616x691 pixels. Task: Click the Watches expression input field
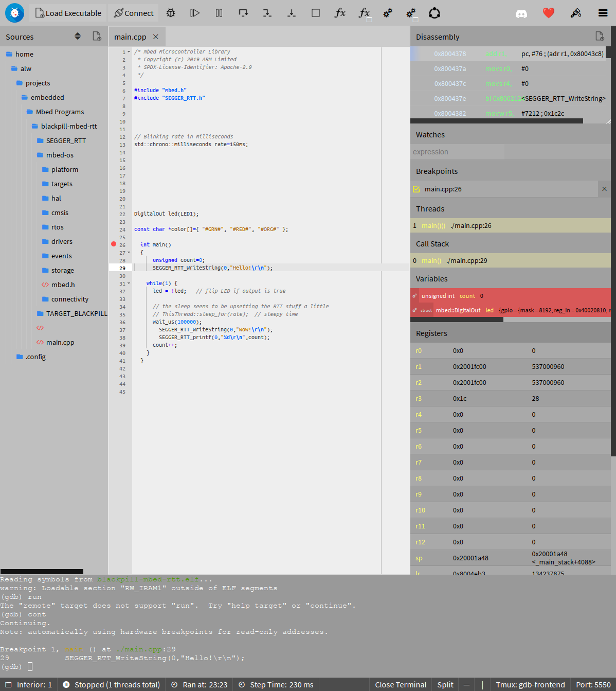pos(458,151)
